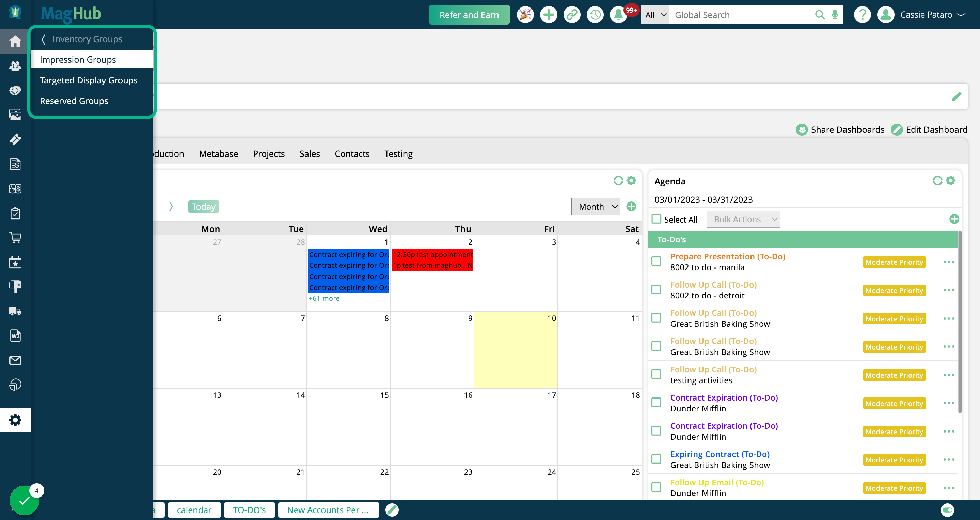980x520 pixels.
Task: Open the Month view dropdown
Action: pyautogui.click(x=595, y=207)
